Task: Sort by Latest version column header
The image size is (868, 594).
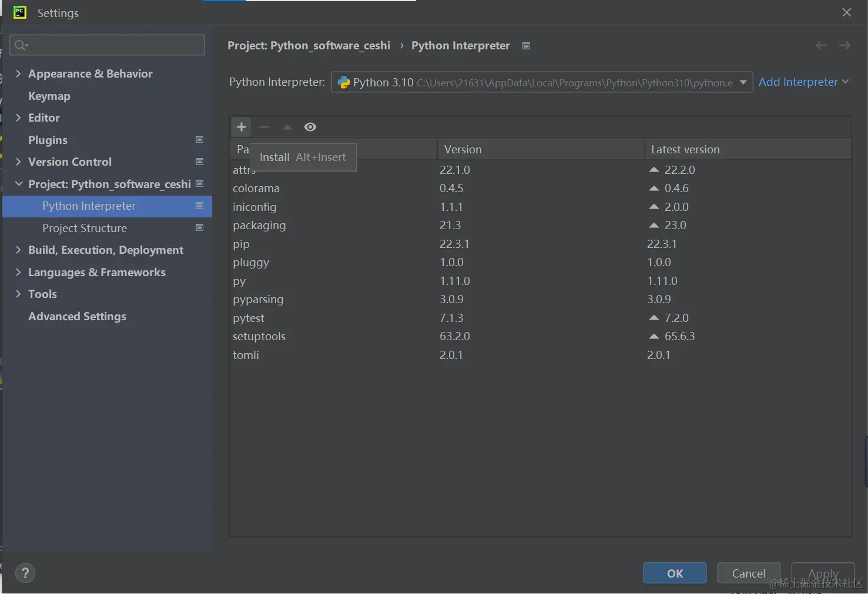Action: pos(748,149)
